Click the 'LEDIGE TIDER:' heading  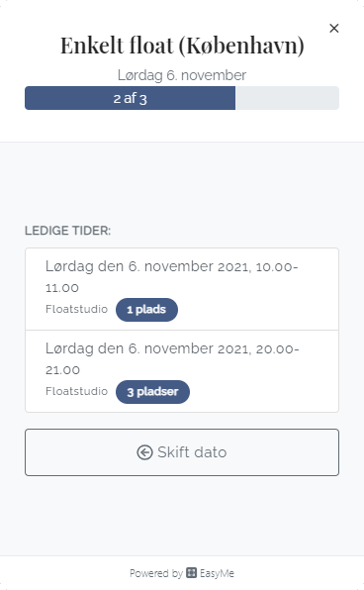tap(67, 231)
